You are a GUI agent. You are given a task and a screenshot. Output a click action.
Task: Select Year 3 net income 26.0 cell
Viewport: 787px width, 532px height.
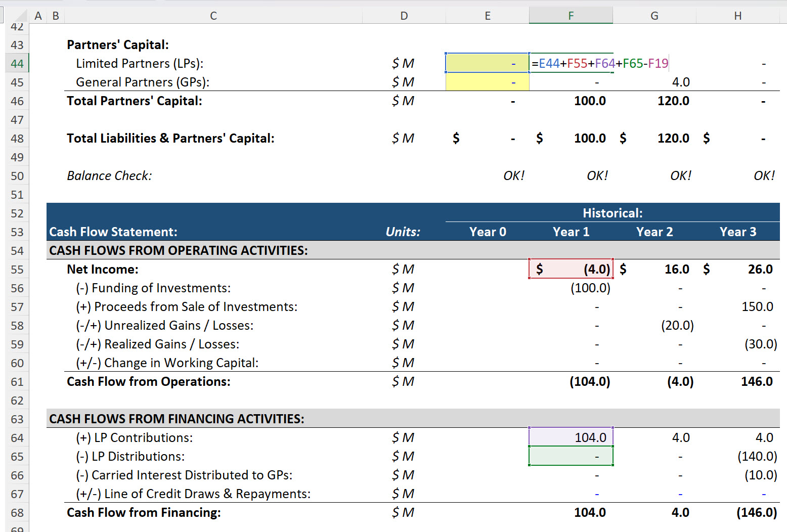[x=738, y=269]
